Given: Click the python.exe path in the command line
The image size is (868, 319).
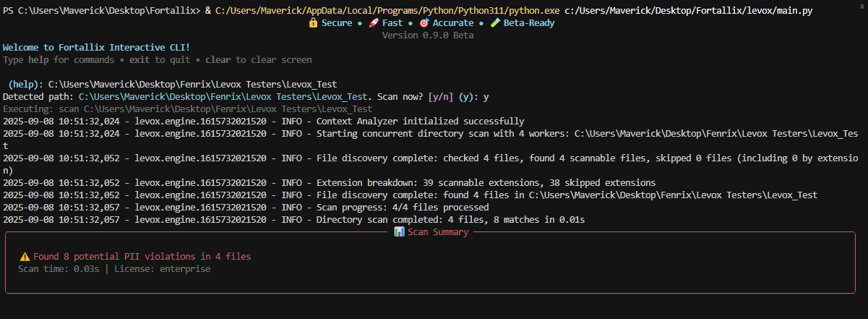Looking at the screenshot, I should [x=387, y=11].
